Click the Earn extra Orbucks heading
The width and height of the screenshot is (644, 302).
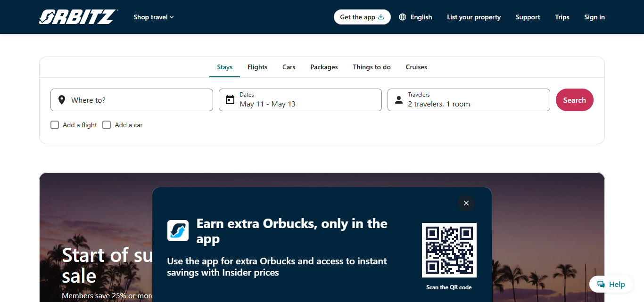(292, 231)
